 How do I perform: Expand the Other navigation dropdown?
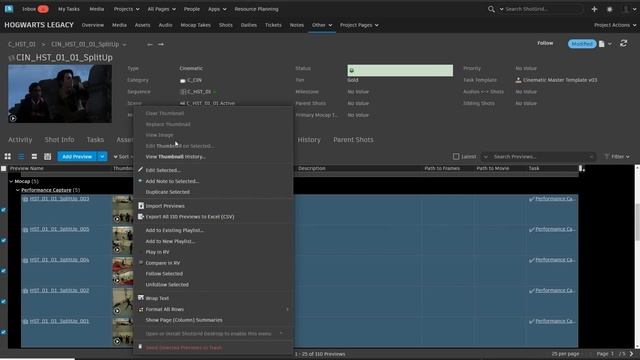[322, 25]
